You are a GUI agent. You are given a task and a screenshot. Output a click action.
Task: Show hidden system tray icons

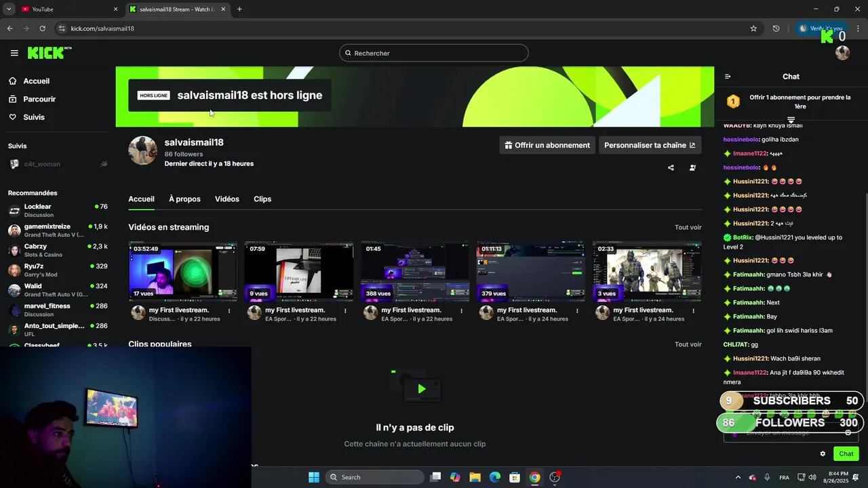(738, 477)
